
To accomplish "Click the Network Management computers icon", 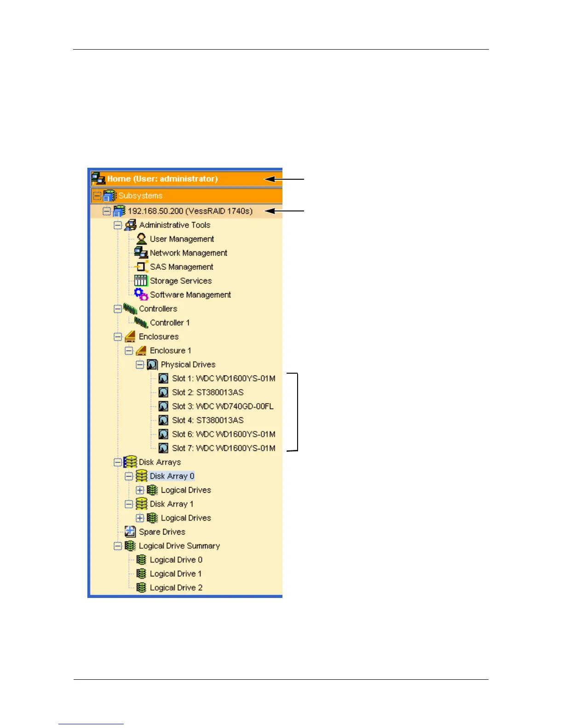I will point(141,253).
